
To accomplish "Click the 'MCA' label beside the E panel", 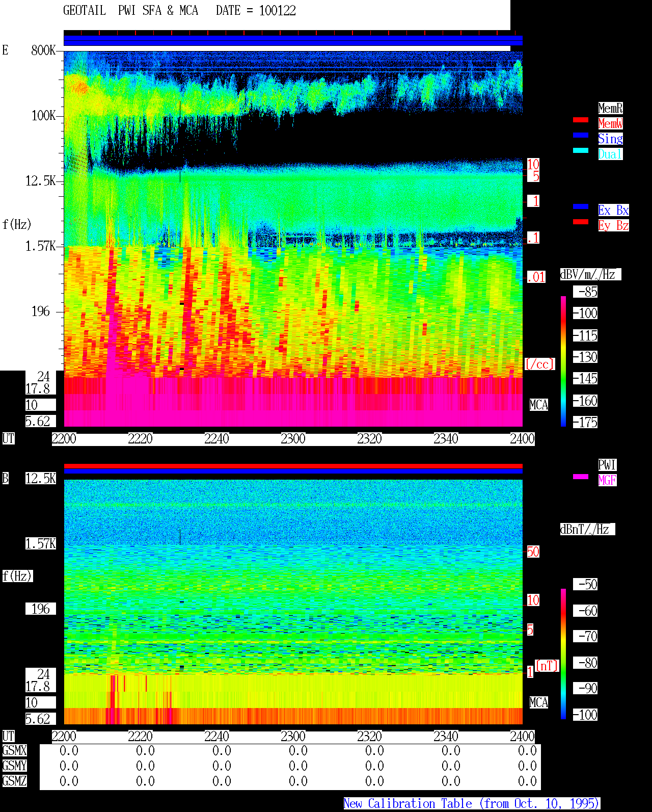I will point(538,405).
